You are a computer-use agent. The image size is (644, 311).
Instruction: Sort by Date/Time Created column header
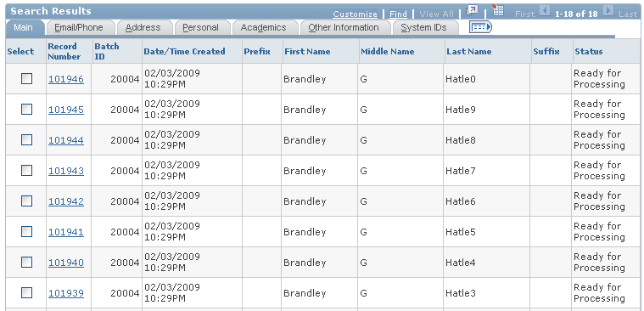coord(184,52)
